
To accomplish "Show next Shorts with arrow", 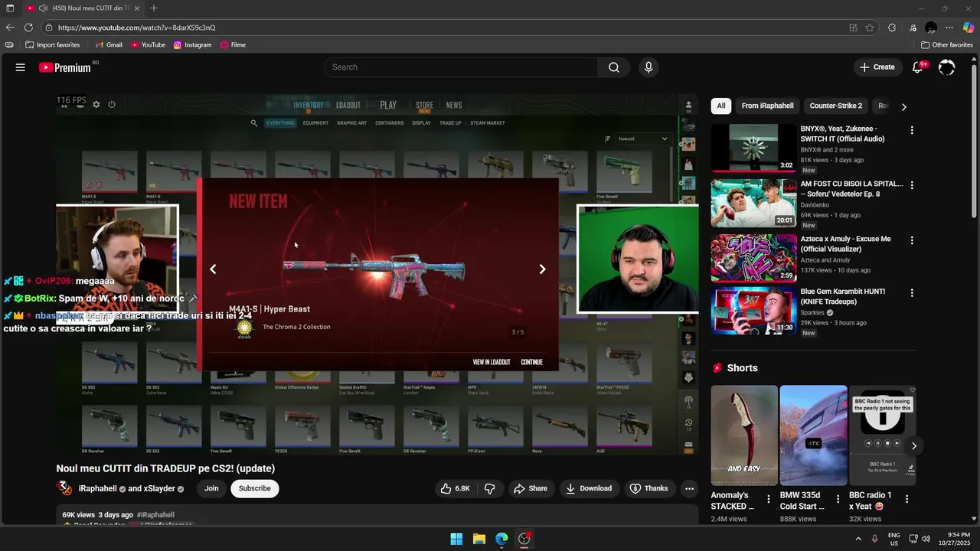I will (913, 445).
